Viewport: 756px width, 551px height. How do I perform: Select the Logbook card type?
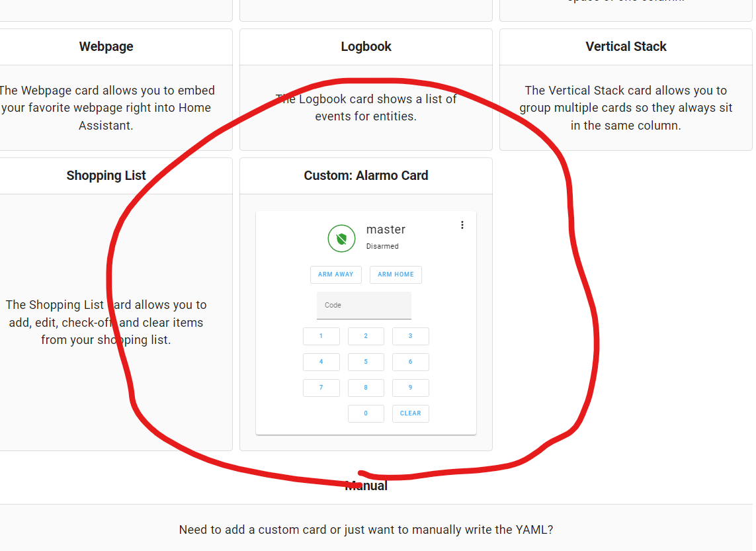pos(366,46)
